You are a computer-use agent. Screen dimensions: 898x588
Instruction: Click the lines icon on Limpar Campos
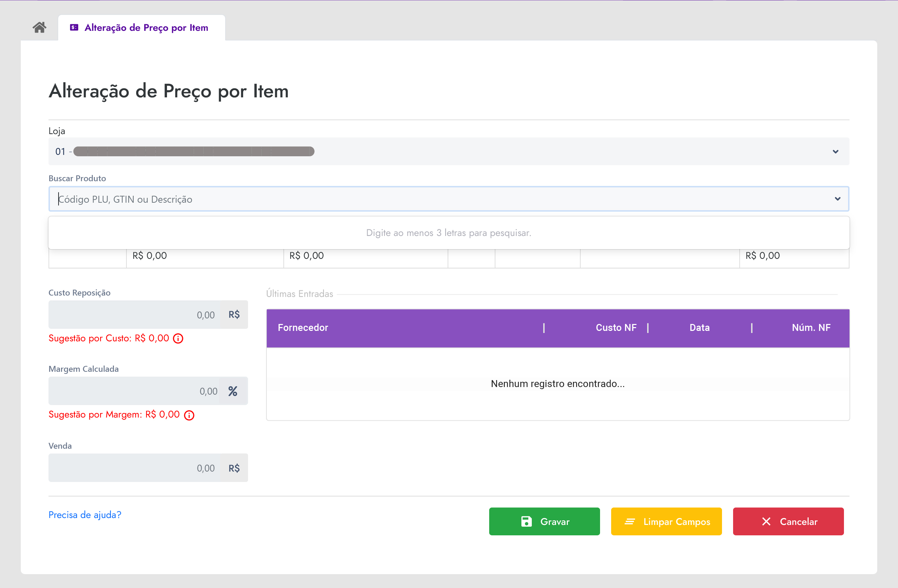coord(630,521)
